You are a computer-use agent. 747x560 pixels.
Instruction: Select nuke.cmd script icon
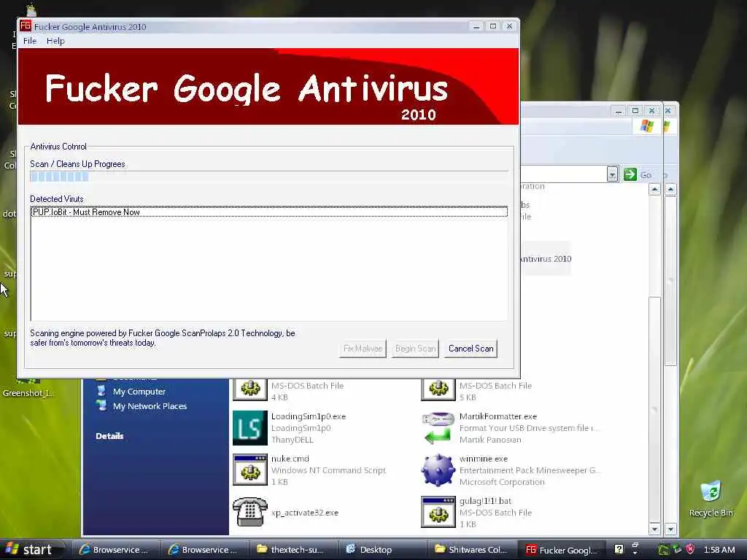point(250,470)
